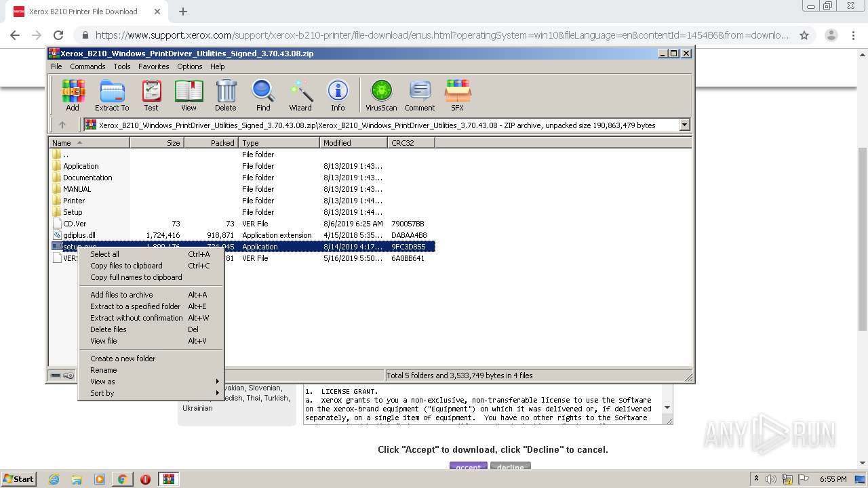Click the drive selector icon in status bar
This screenshot has width=868, height=488.
tap(56, 375)
